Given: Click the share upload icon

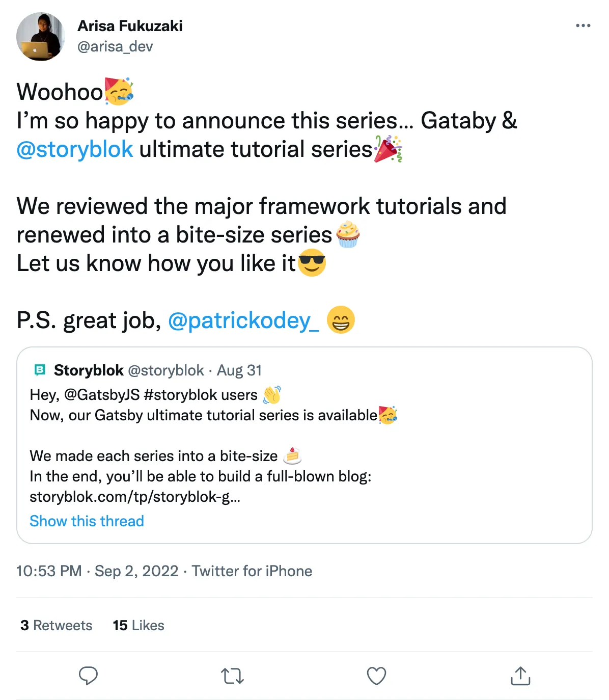Looking at the screenshot, I should coord(520,676).
